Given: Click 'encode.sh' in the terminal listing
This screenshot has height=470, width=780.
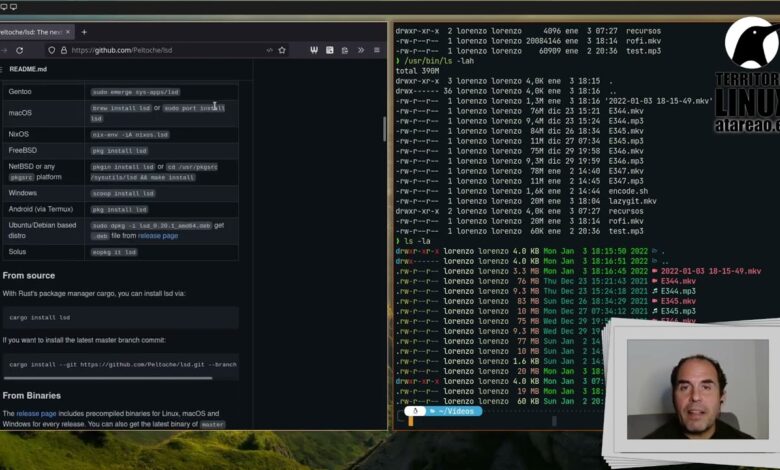Looking at the screenshot, I should [x=628, y=191].
